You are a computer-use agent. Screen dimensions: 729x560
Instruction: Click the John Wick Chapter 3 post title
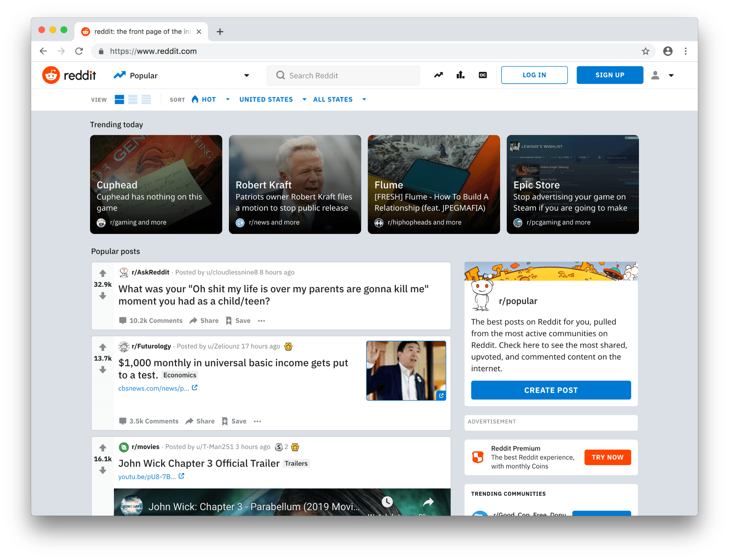pos(199,464)
